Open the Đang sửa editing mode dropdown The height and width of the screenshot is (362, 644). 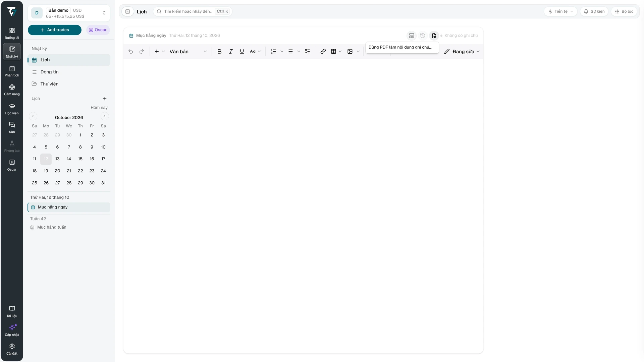click(x=462, y=51)
